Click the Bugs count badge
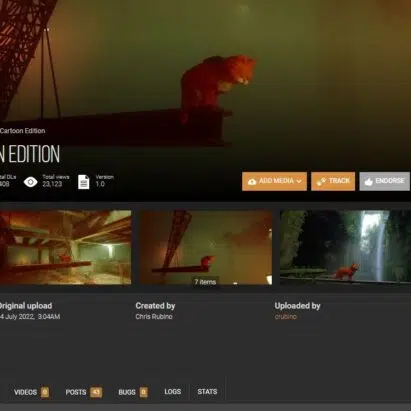 pos(143,392)
